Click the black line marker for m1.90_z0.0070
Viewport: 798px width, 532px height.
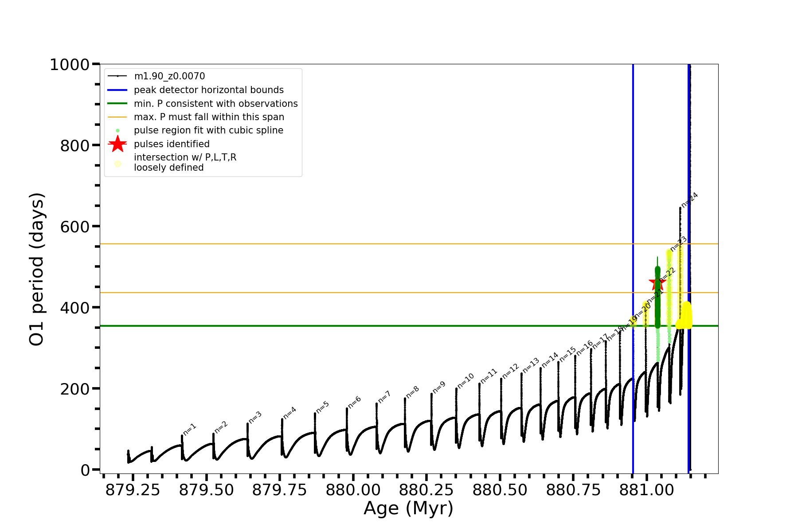tap(117, 76)
